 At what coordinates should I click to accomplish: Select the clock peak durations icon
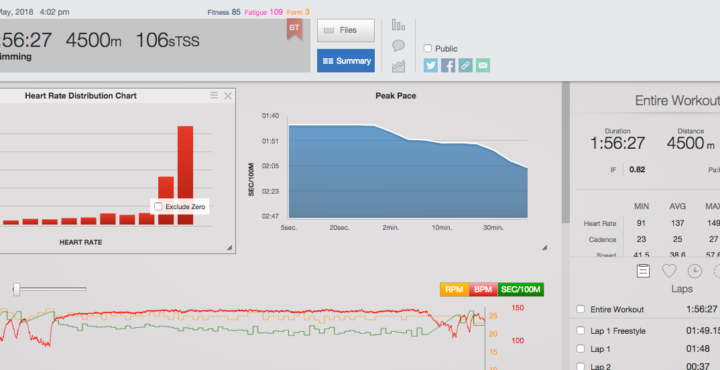tap(694, 271)
